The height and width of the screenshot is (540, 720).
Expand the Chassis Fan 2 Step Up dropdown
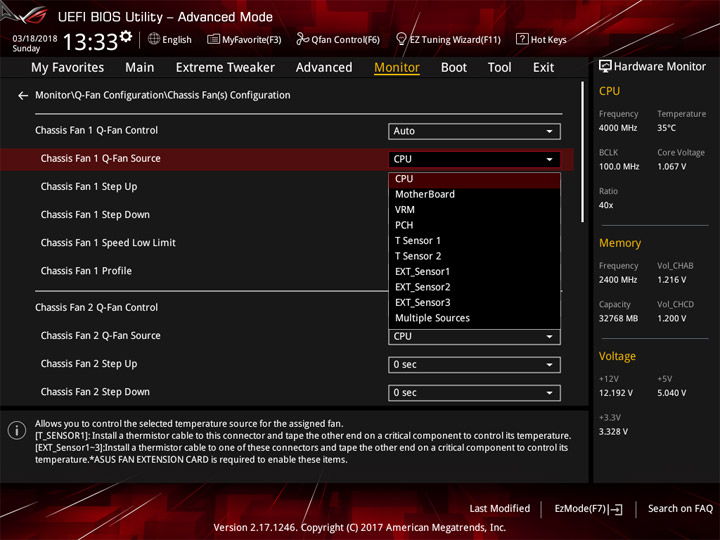(x=474, y=365)
